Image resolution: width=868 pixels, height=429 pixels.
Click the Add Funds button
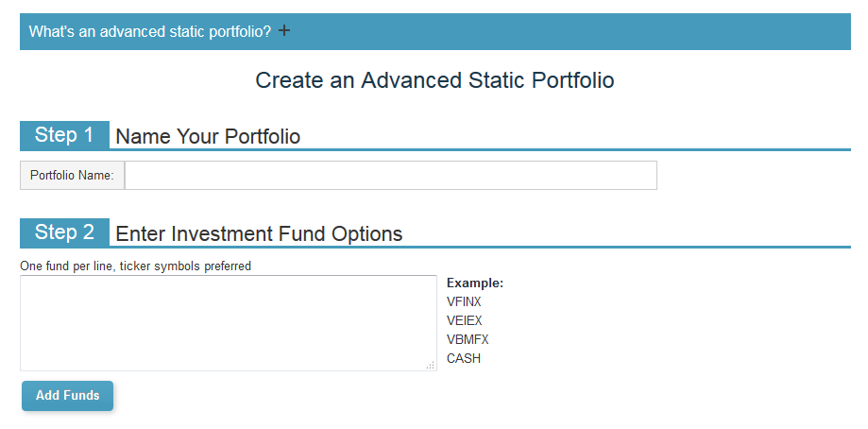(68, 396)
